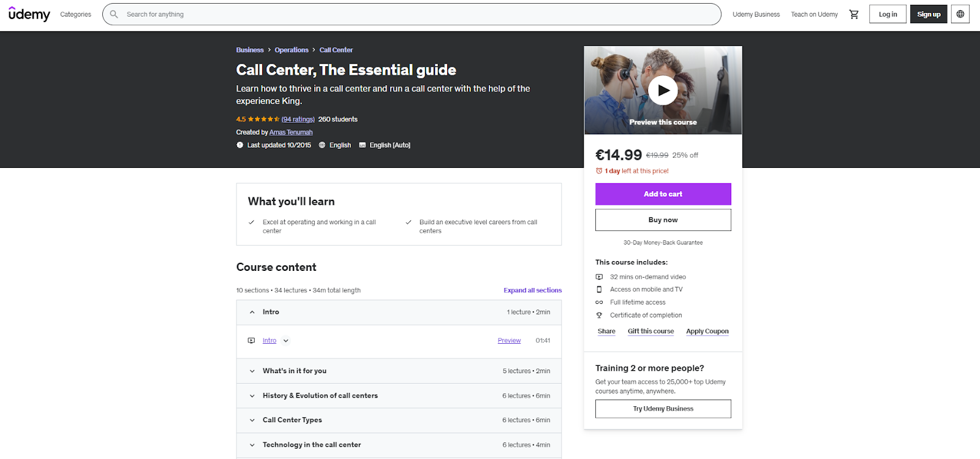The height and width of the screenshot is (459, 980).
Task: Collapse the Intro section
Action: pos(252,313)
